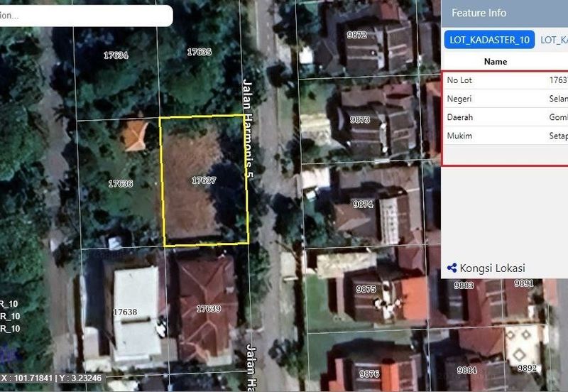Viewport: 568px width, 392px height.
Task: Select lot 9891 on map
Action: [524, 283]
